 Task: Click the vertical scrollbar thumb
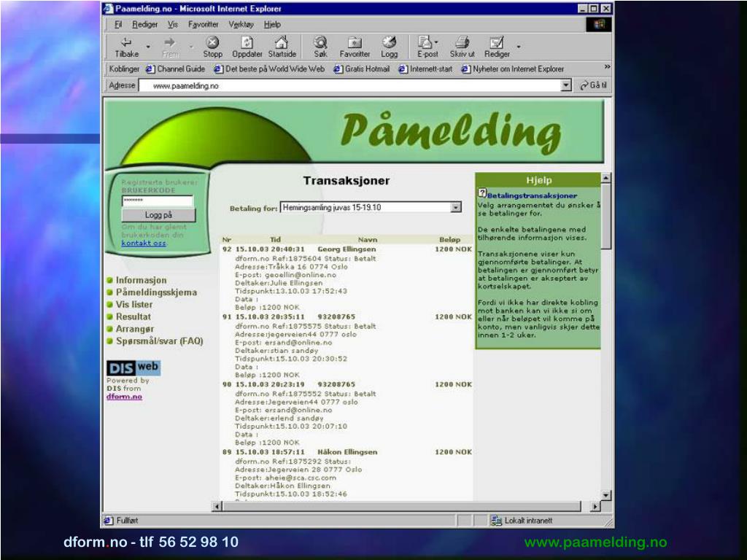coord(605,216)
